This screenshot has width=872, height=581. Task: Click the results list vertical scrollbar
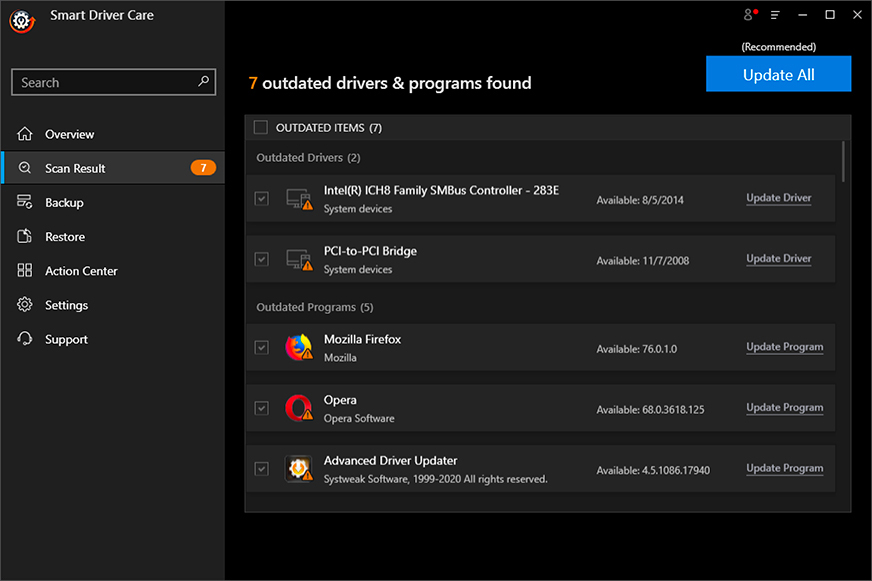[843, 162]
